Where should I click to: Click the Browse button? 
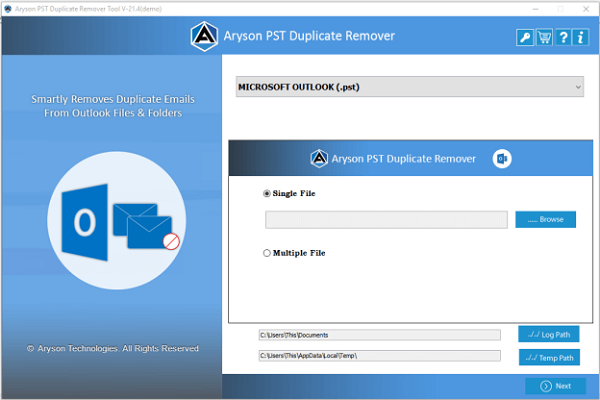click(x=545, y=219)
